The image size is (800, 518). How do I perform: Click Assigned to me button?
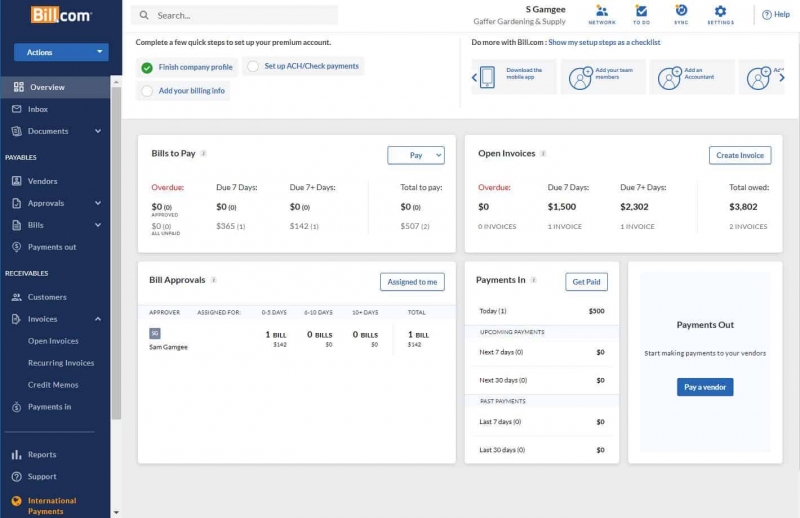pos(412,282)
